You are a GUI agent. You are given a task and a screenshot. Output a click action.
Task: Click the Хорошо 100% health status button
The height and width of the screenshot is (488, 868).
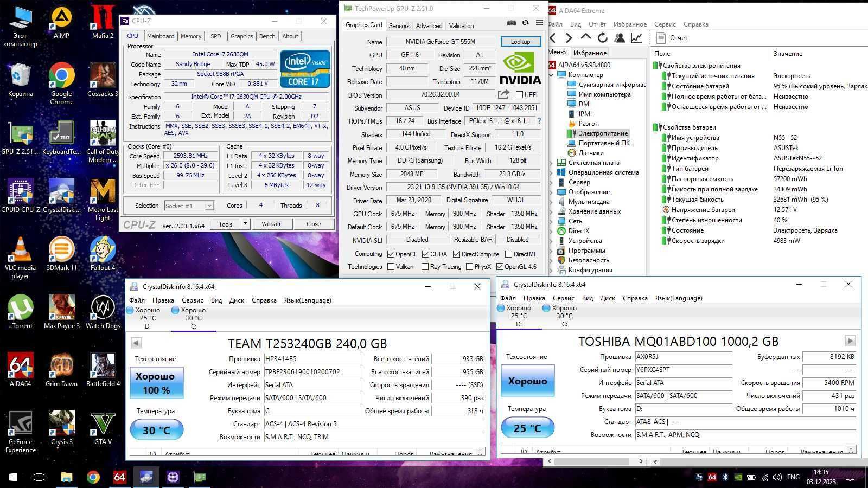pyautogui.click(x=156, y=383)
